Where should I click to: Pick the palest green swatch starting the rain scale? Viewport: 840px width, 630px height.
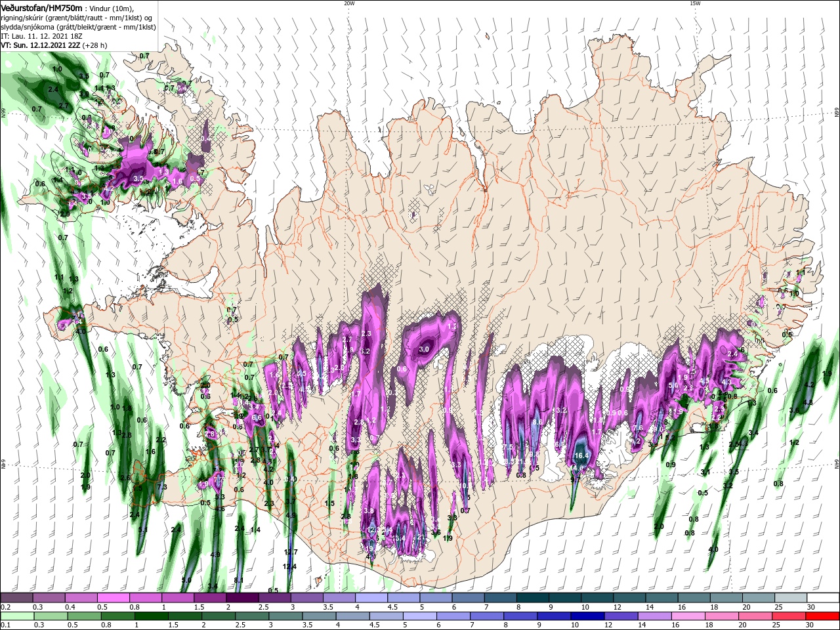[x=16, y=616]
